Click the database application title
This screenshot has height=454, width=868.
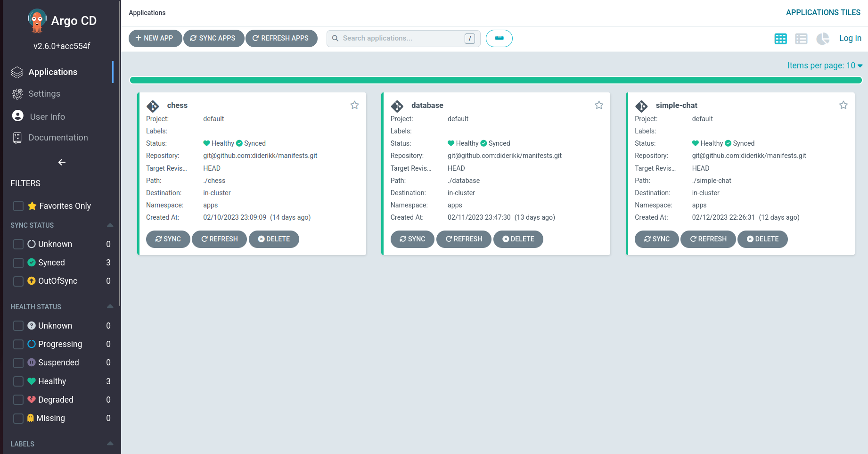[x=427, y=106]
